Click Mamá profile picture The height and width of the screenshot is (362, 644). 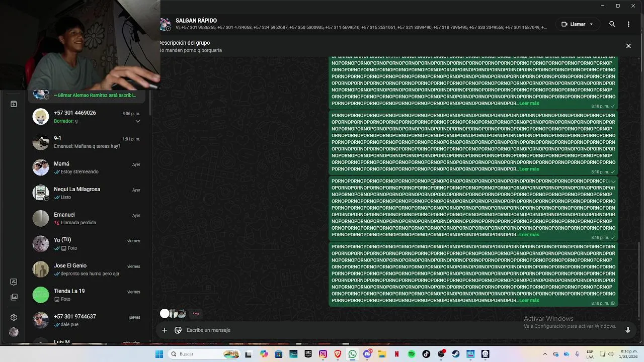click(x=41, y=167)
